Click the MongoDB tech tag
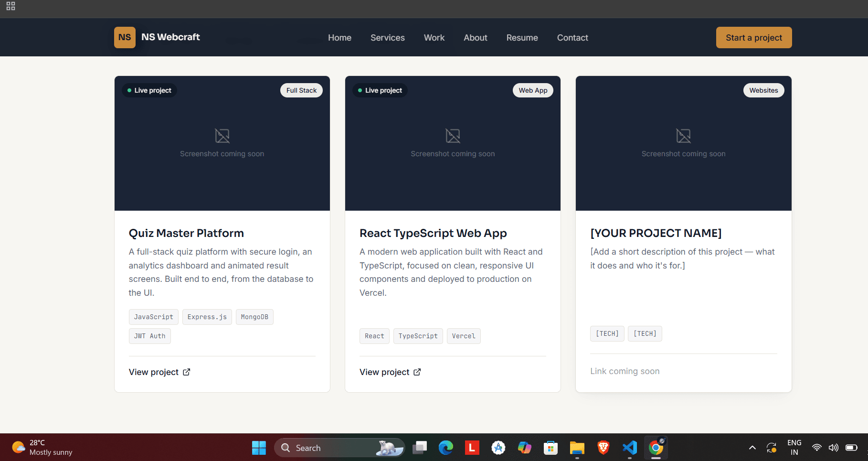The height and width of the screenshot is (461, 868). (x=254, y=317)
